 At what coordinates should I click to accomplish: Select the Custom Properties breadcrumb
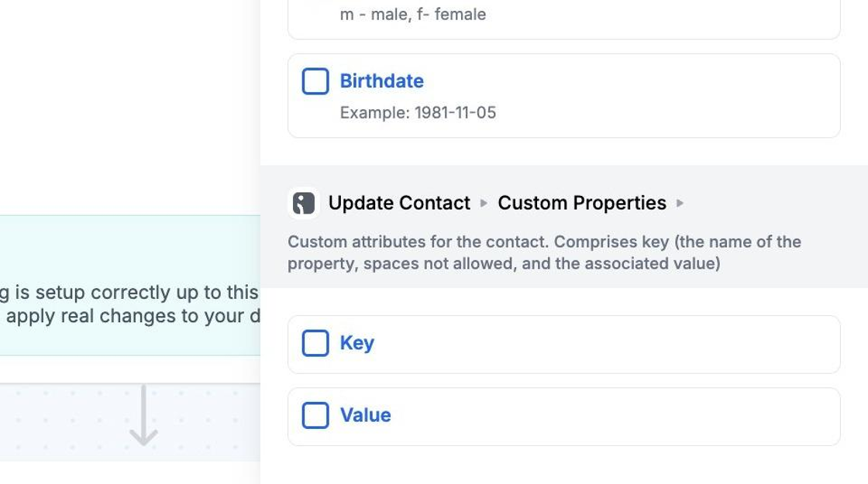(x=581, y=203)
